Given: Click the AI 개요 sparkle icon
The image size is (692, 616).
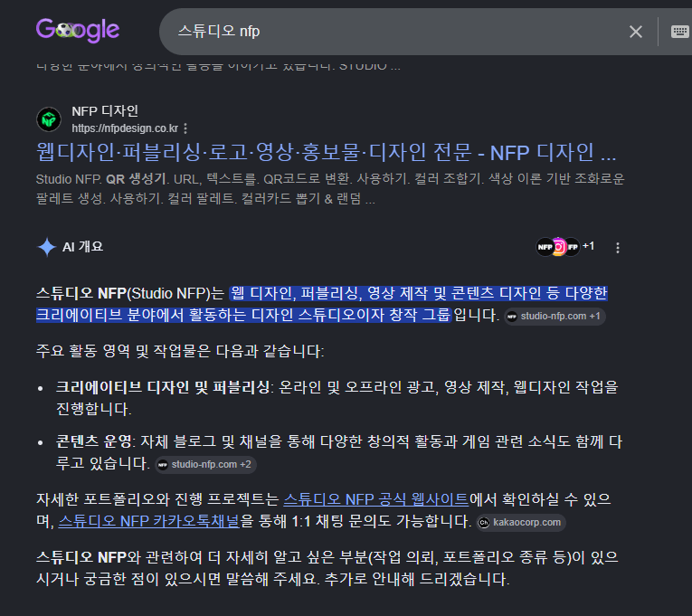Looking at the screenshot, I should point(46,247).
